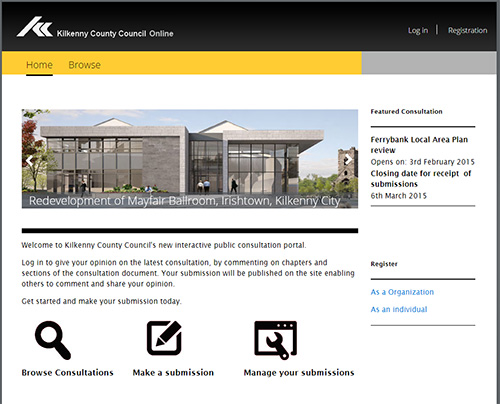Click 'Closing date for receipt of submissions' text
500x404 pixels.
click(x=421, y=179)
